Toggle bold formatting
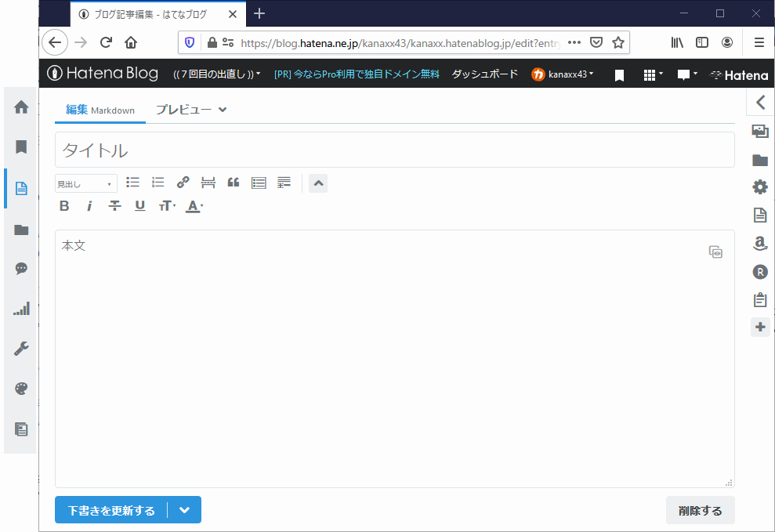This screenshot has height=532, width=775. point(64,205)
